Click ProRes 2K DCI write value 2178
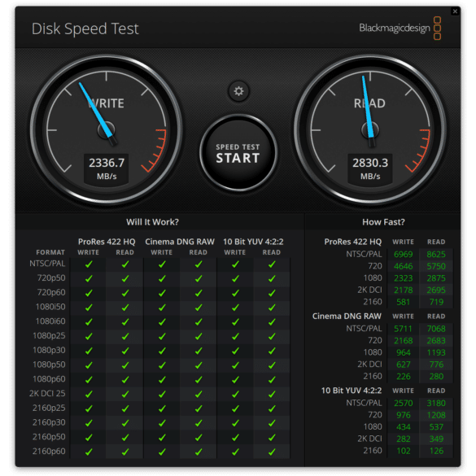The width and height of the screenshot is (476, 476). [x=403, y=290]
